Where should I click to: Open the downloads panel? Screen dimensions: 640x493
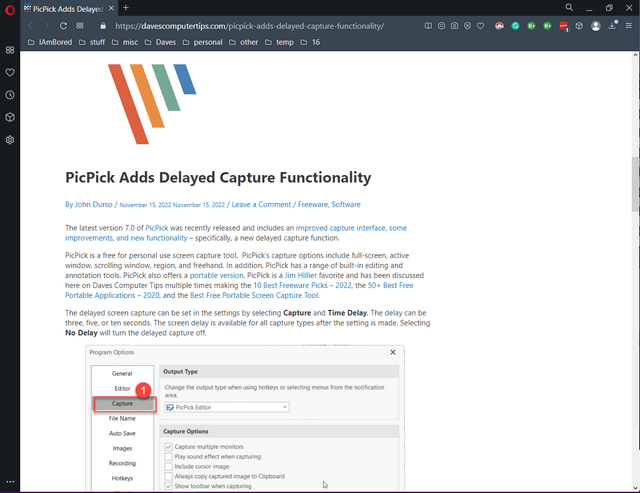(x=612, y=25)
